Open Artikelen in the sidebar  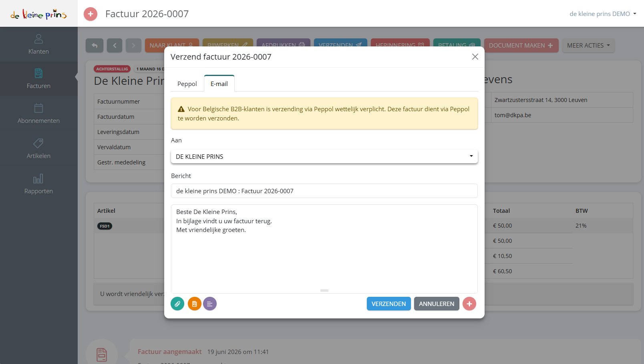[x=38, y=149]
